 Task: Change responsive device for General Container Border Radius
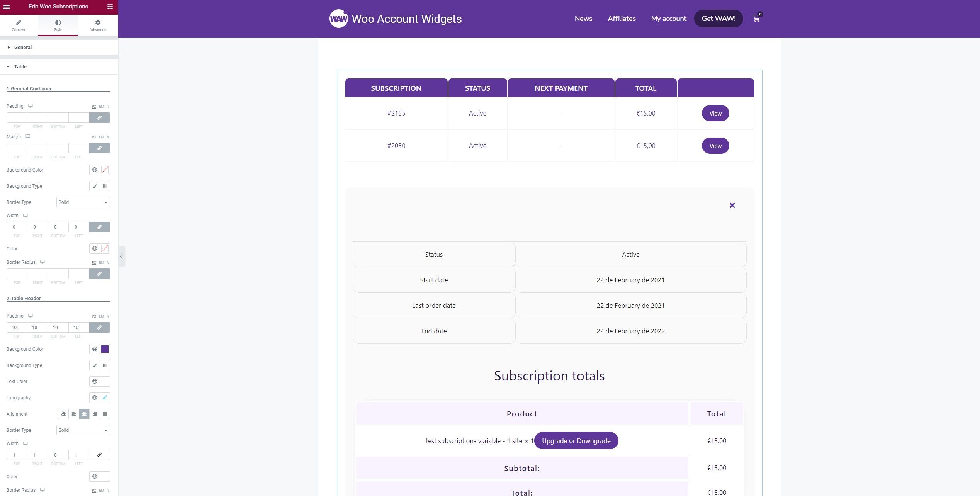[x=42, y=262]
